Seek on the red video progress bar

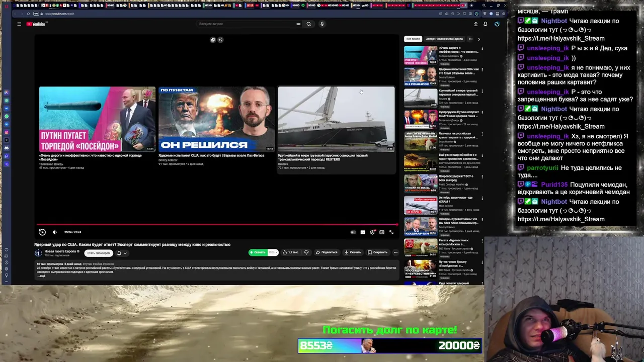[217, 225]
